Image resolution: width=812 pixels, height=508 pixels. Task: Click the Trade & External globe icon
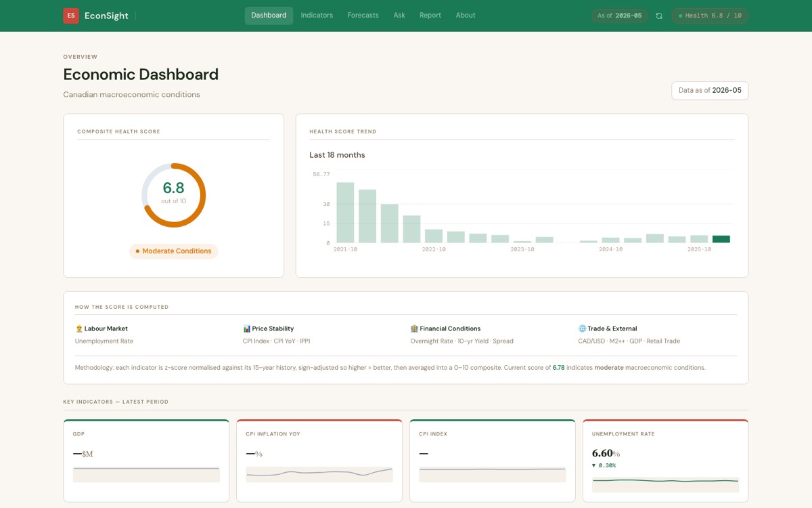tap(583, 329)
